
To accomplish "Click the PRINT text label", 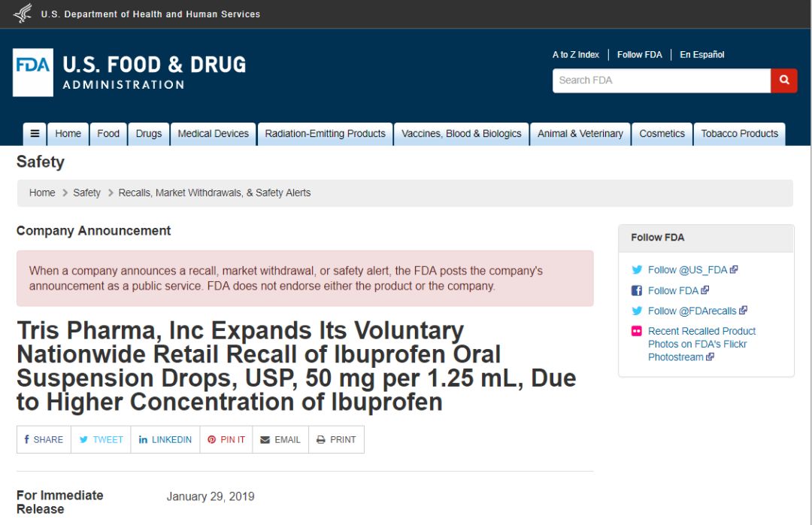I will click(x=343, y=439).
